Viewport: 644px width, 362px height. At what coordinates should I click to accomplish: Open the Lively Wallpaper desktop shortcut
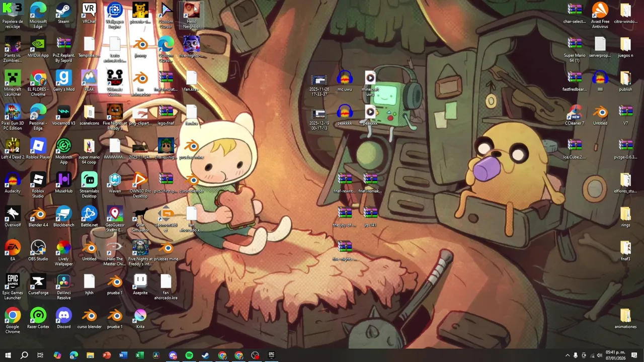[63, 253]
